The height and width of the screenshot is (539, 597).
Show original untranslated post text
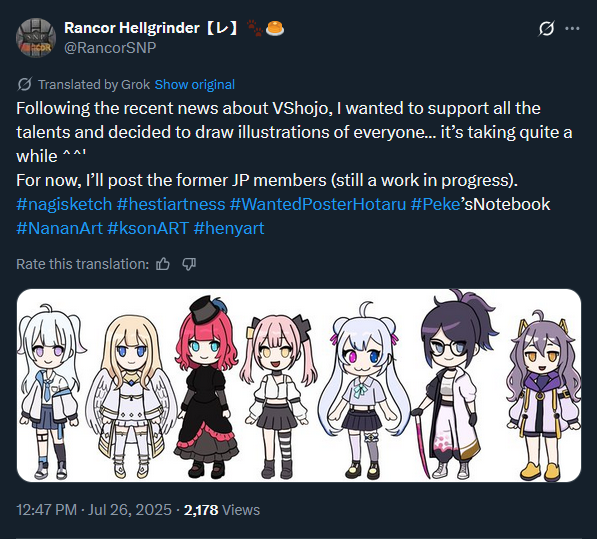195,85
